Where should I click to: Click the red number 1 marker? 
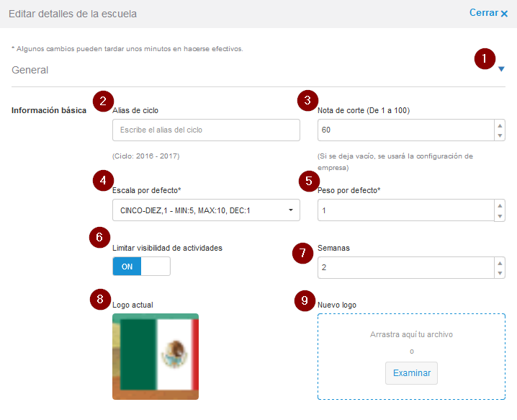coord(485,58)
